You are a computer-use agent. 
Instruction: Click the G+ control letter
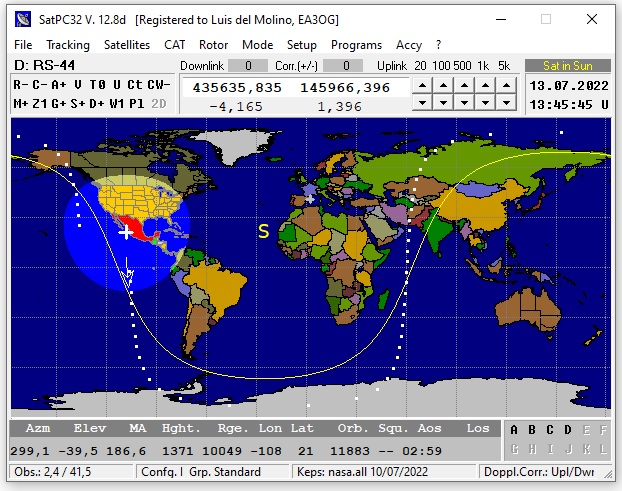58,104
